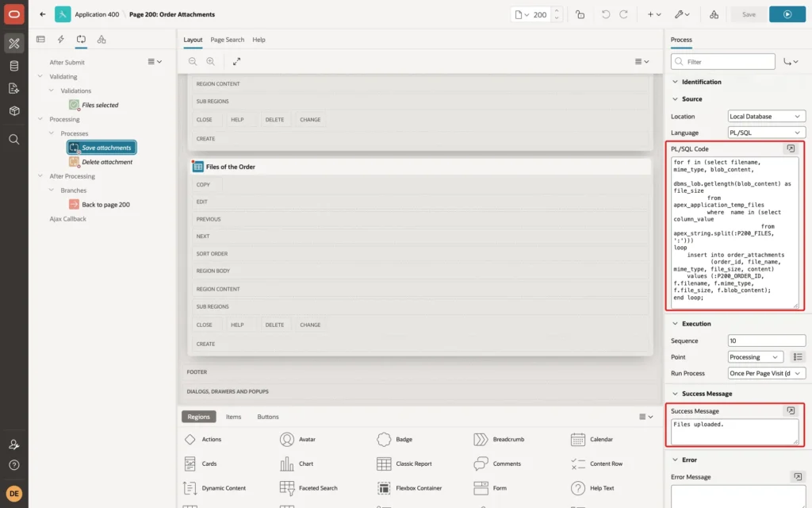Select the Delete attachment process

(101, 162)
